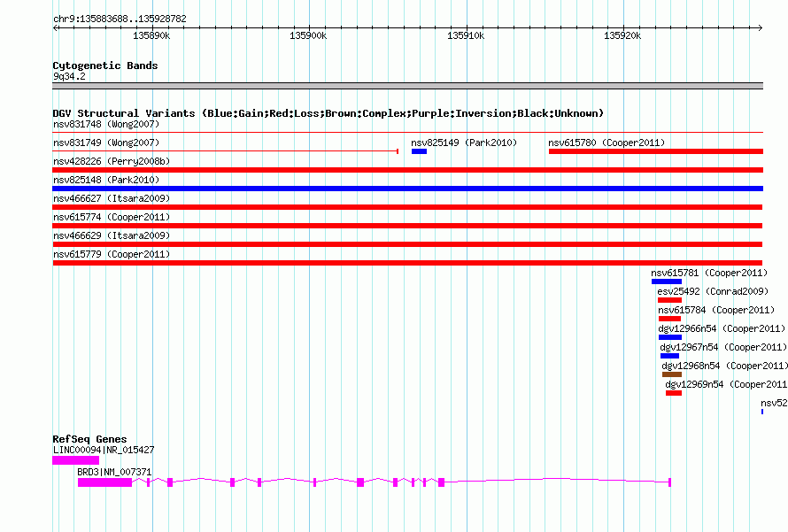Select the nsv615781 (Cooper2011) blue bar
This screenshot has height=532, width=788.
click(x=667, y=281)
